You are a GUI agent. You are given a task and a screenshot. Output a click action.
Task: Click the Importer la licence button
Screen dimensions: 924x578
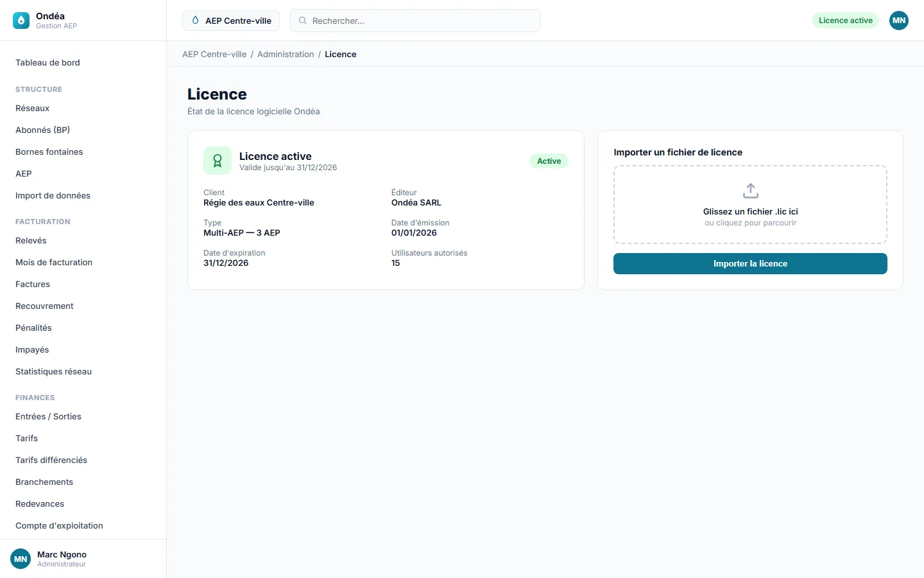coord(750,263)
